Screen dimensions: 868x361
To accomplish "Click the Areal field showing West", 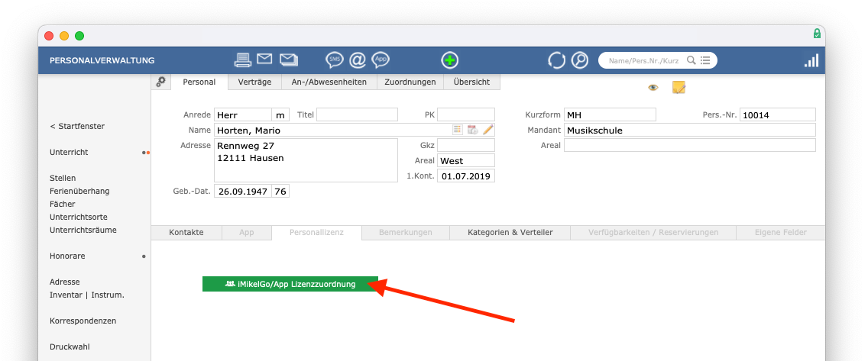I will tap(466, 161).
